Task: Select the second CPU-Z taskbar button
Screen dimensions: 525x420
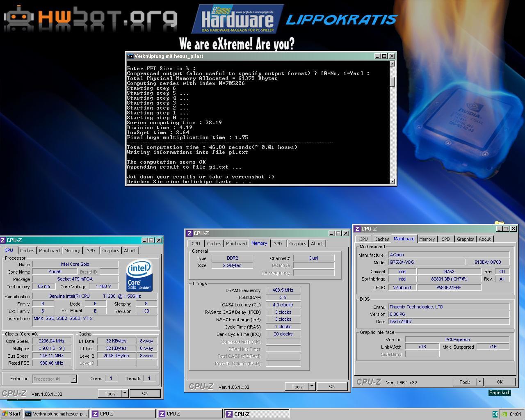Action: click(x=190, y=414)
